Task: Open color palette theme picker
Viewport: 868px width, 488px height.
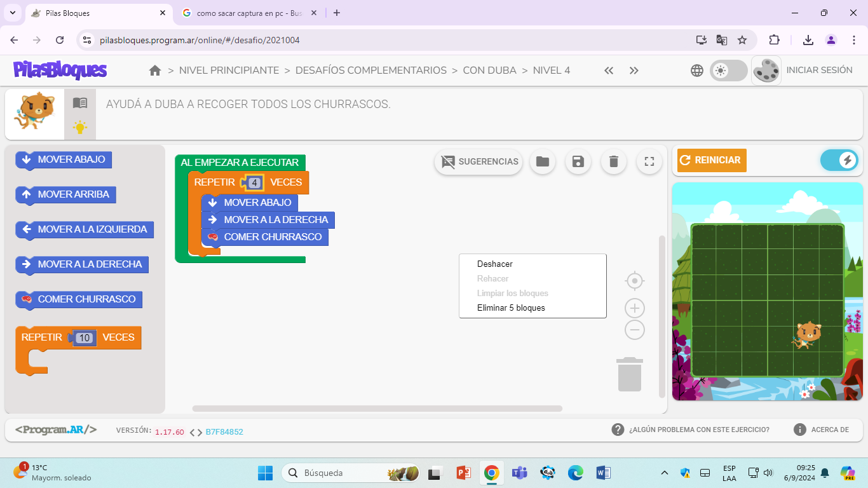Action: pyautogui.click(x=766, y=71)
